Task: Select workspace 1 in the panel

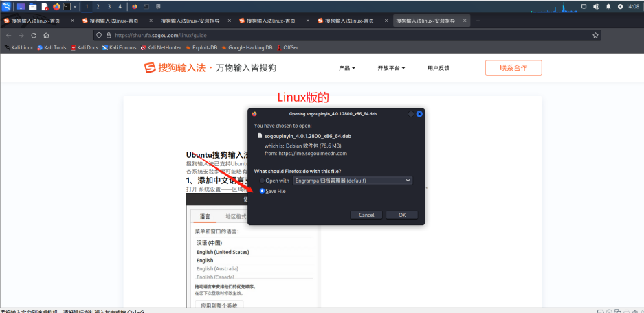Action: [x=87, y=7]
